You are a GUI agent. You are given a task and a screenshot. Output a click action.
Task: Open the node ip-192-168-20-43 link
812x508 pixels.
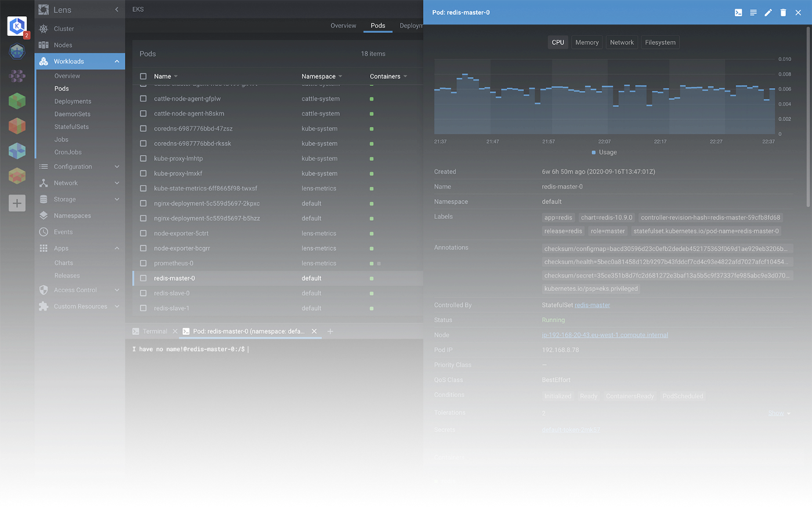tap(605, 335)
